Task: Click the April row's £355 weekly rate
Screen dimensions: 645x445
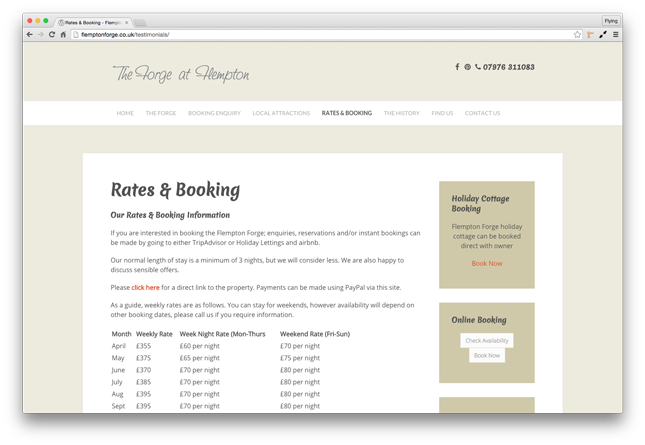Action: point(144,346)
